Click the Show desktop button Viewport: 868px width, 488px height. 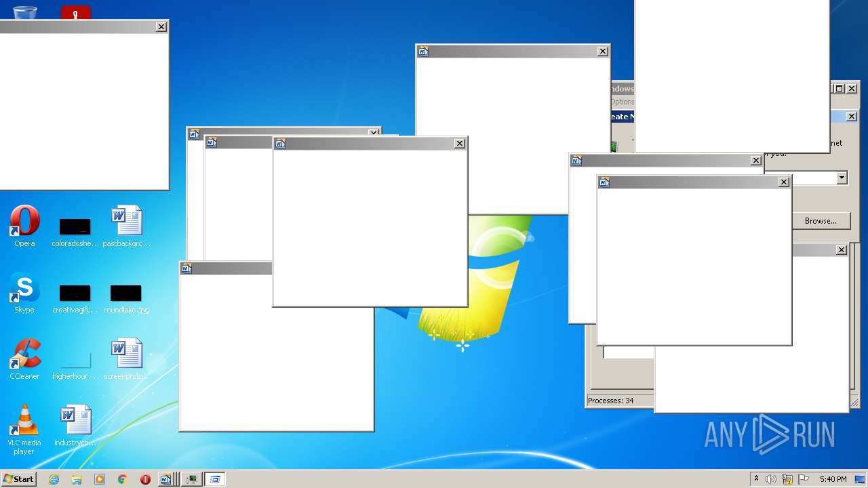click(x=861, y=479)
